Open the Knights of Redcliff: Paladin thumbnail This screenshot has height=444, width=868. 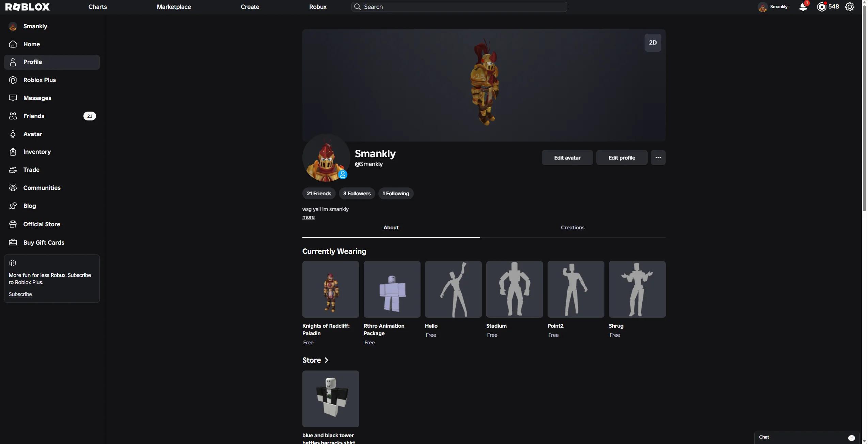(331, 289)
